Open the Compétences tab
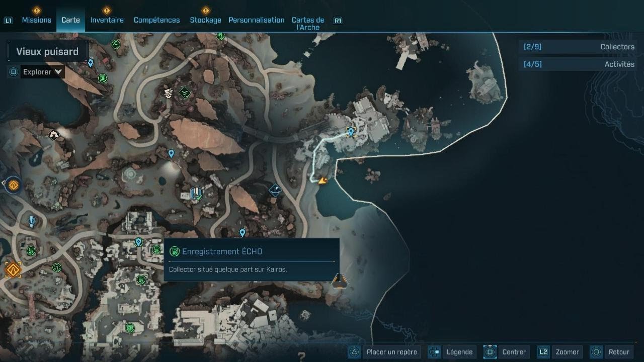The width and height of the screenshot is (644, 362). [156, 20]
